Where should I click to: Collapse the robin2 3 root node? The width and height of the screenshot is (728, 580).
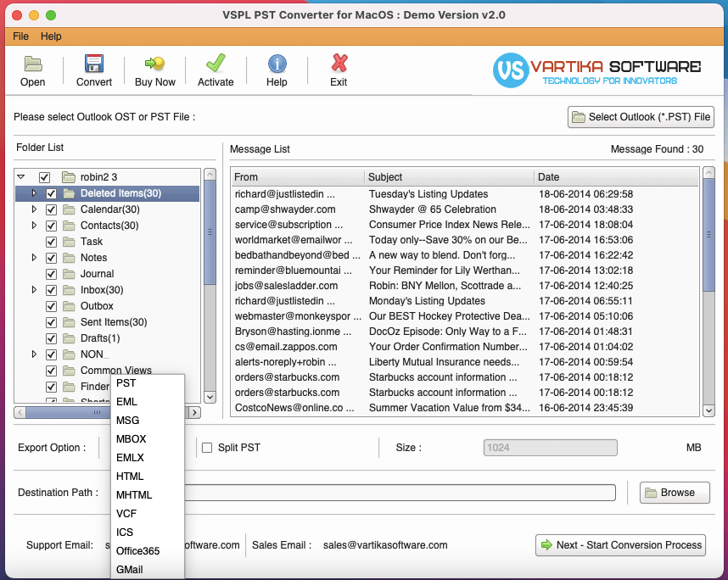coord(21,176)
